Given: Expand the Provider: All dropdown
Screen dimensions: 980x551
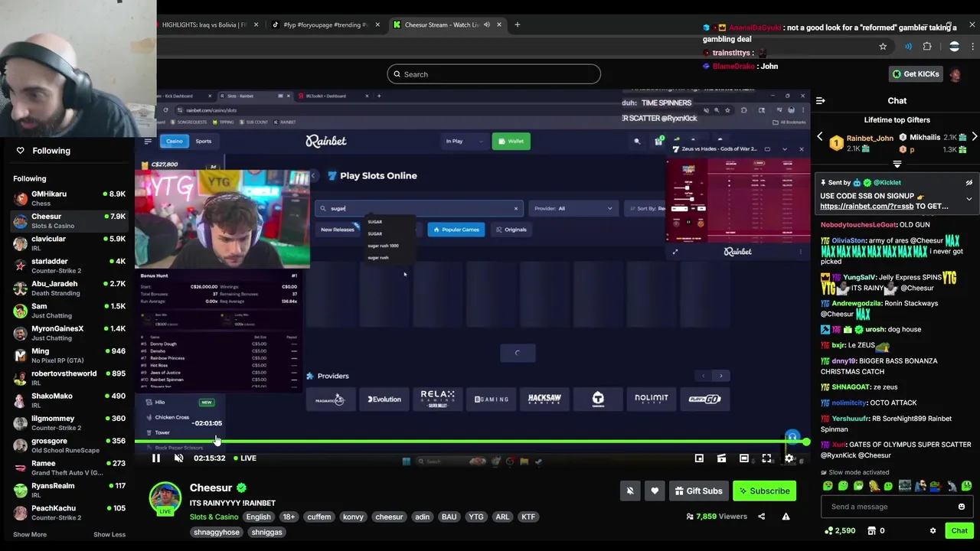Looking at the screenshot, I should click(573, 208).
